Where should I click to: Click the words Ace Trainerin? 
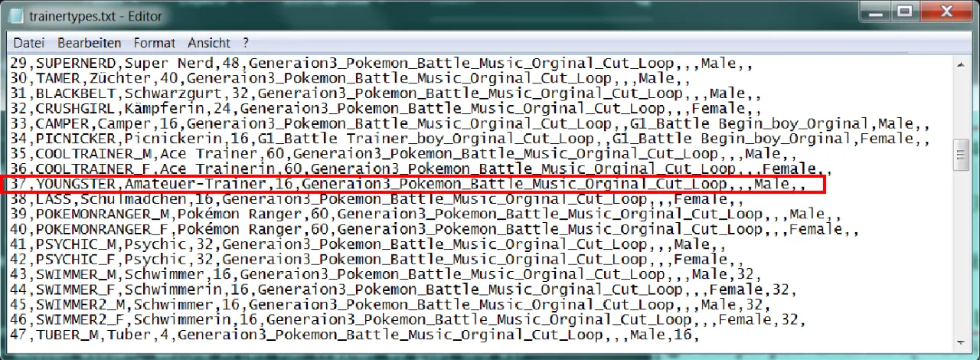[218, 169]
